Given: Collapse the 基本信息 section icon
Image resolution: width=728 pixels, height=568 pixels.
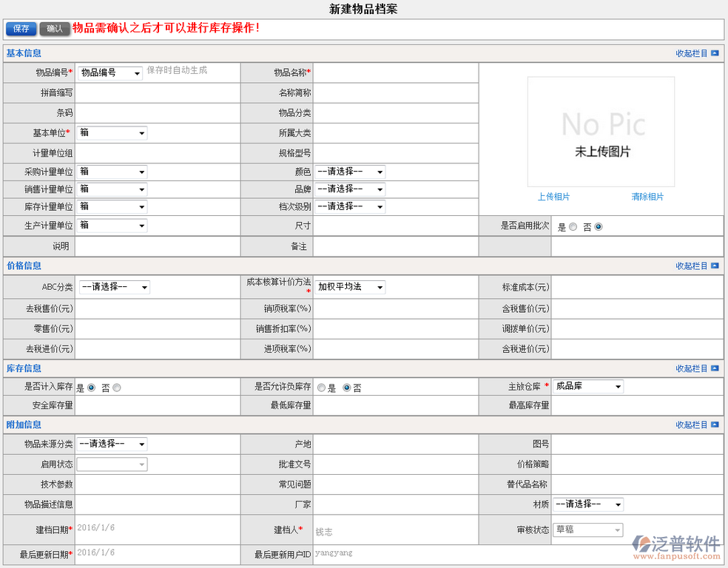Looking at the screenshot, I should (714, 53).
